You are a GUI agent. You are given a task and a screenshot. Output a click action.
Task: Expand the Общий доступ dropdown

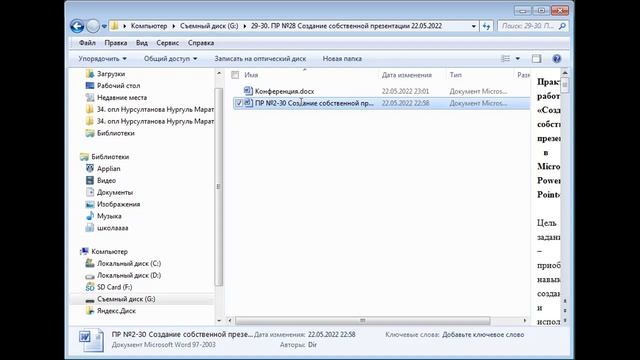[171, 59]
